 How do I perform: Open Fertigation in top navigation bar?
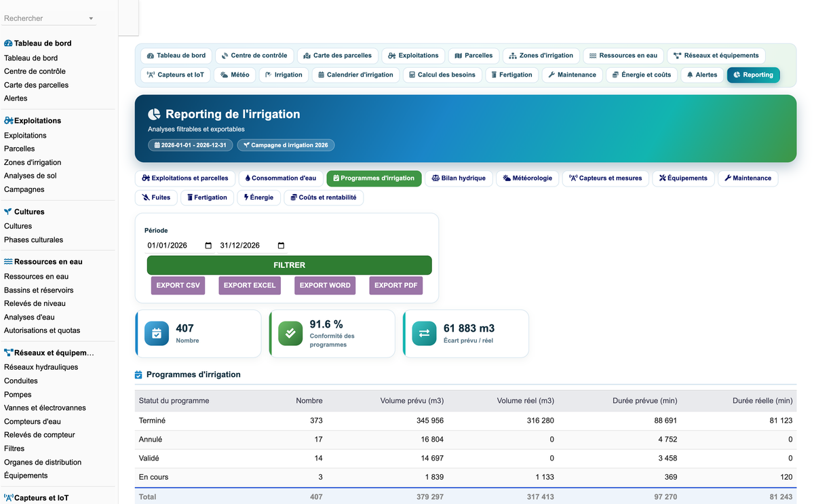coord(512,75)
